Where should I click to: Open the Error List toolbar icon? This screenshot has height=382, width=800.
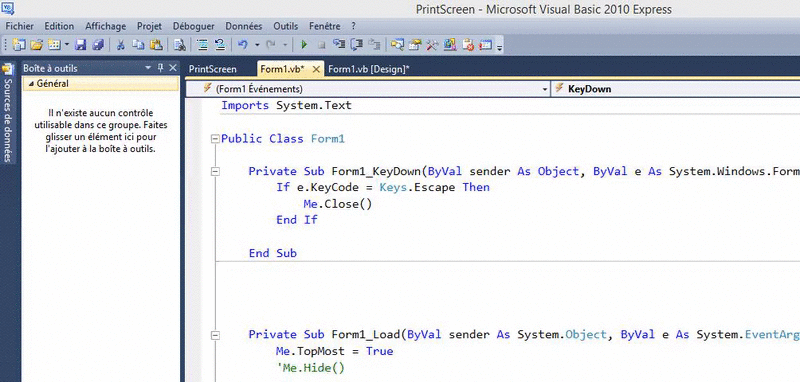pos(468,45)
